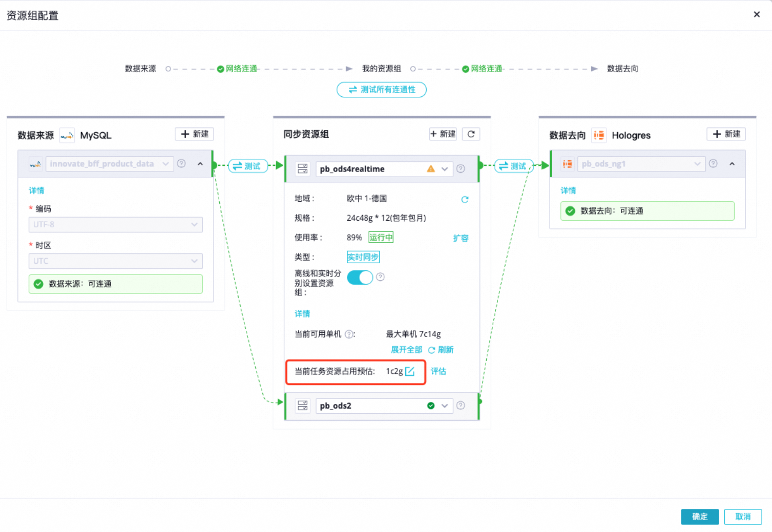Click the 刷新 link
Screen dimensions: 772x532
pos(441,350)
